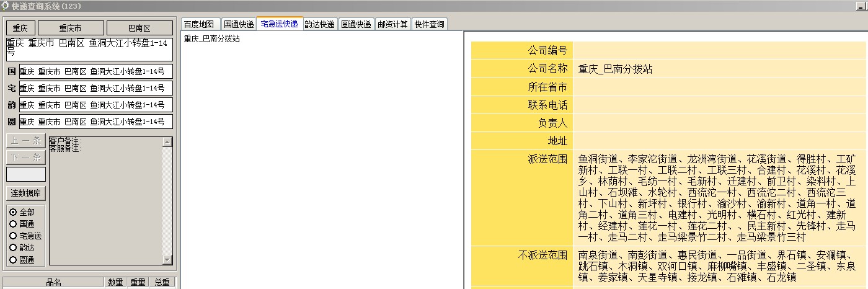
Task: Click the main address text box
Action: (x=89, y=50)
